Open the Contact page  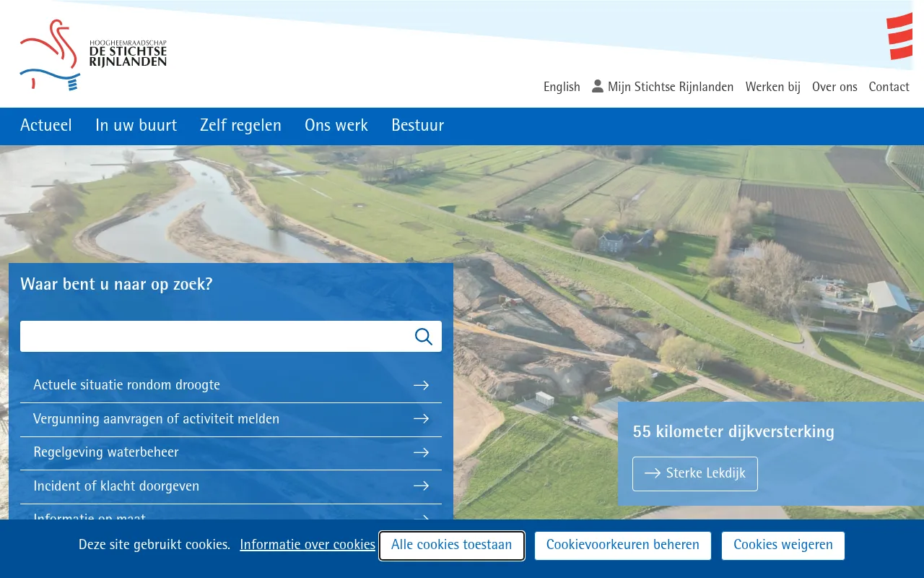(x=889, y=87)
